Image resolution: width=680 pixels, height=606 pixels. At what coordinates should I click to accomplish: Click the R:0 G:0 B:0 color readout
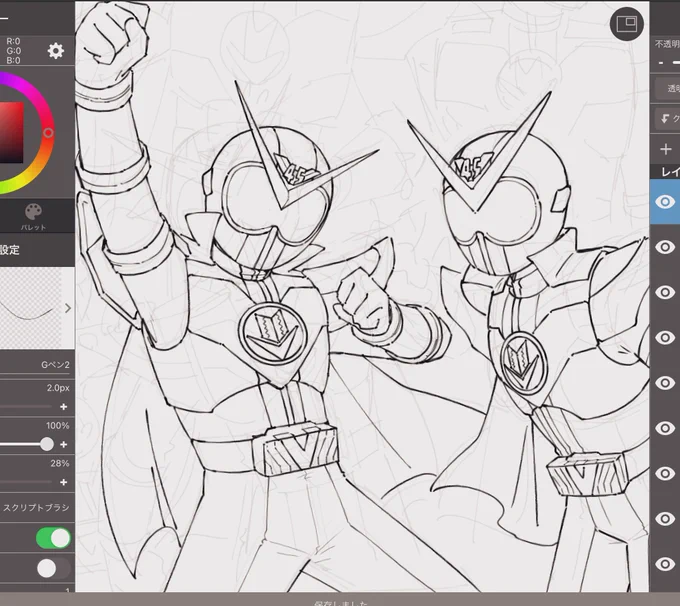[x=13, y=51]
